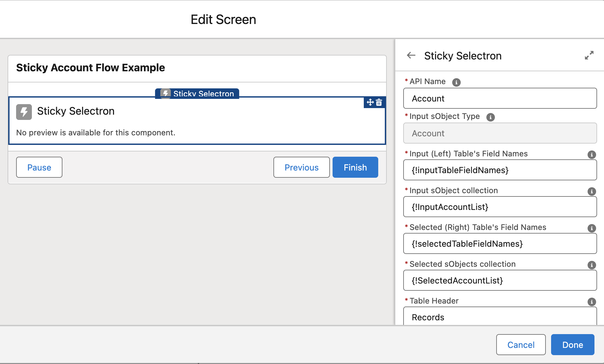Expand the Sticky Selectron properties panel
The height and width of the screenshot is (364, 604).
coord(589,55)
